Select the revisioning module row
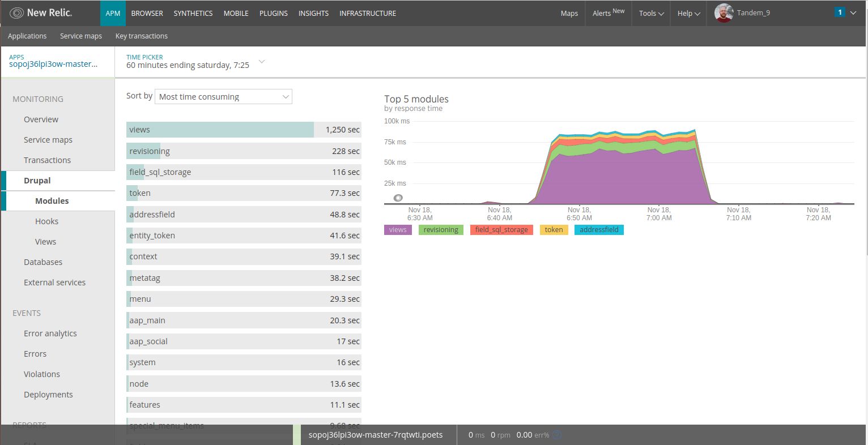Screen dimensions: 868x445 click(x=244, y=151)
